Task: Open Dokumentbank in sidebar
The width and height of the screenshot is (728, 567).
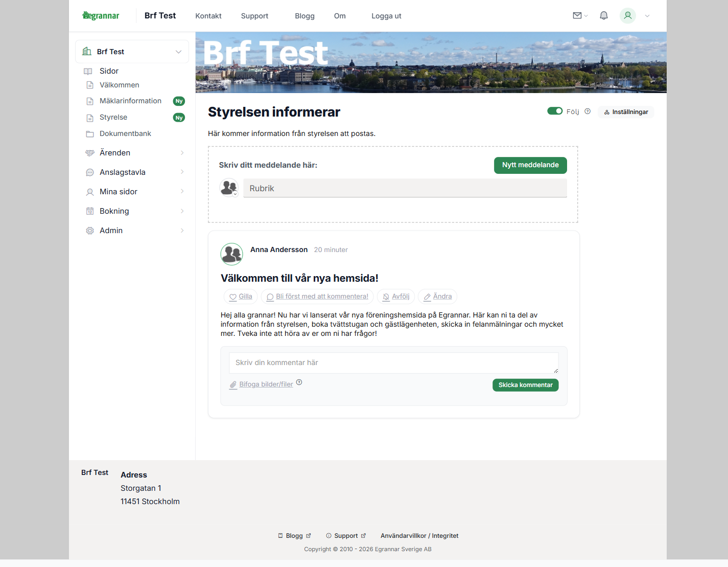Action: tap(125, 134)
